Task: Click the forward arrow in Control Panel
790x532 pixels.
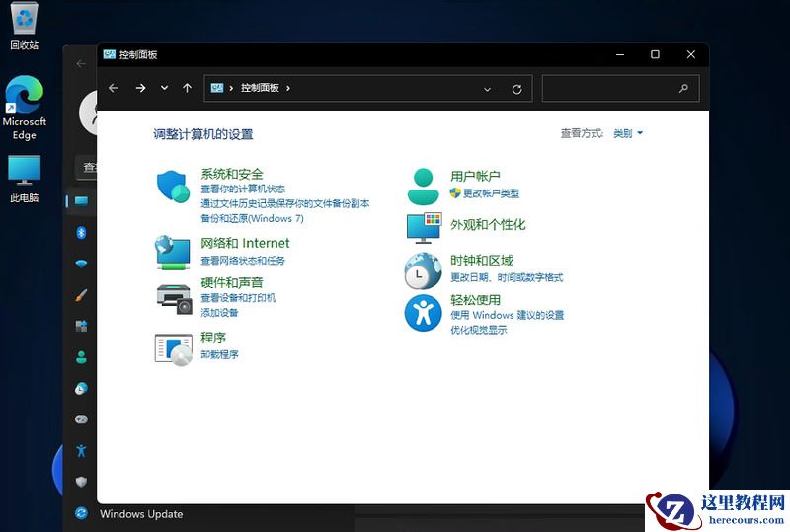Action: (x=140, y=88)
